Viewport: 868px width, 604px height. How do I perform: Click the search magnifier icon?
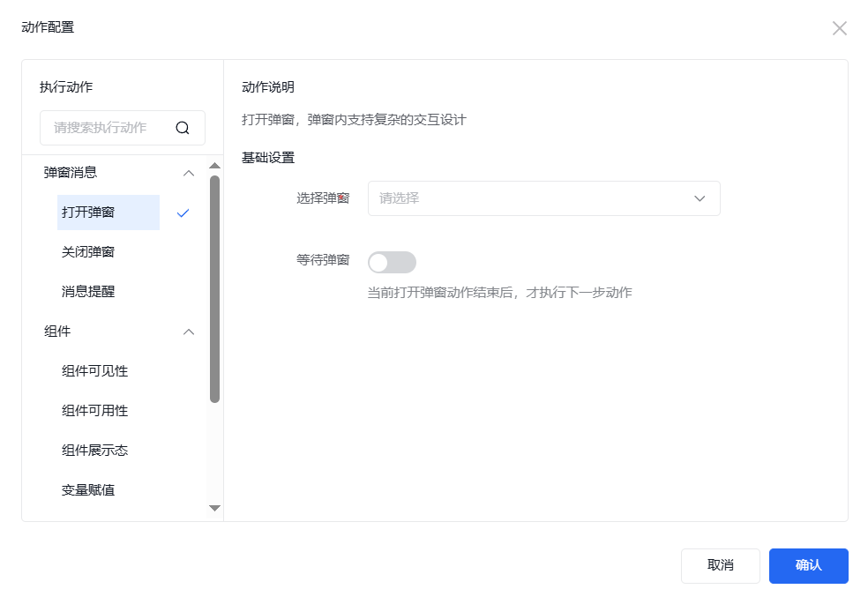tap(182, 128)
